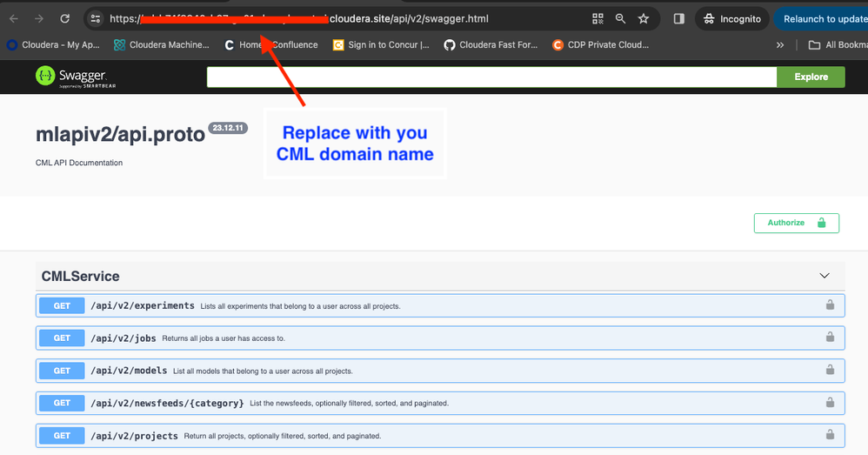
Task: Click the Authorize button
Action: click(796, 223)
